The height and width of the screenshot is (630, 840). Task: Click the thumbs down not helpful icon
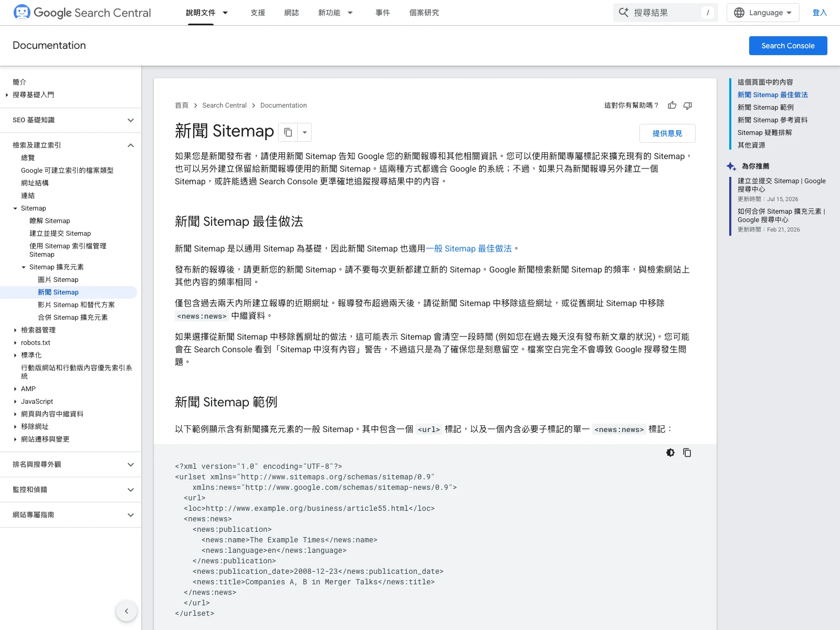point(688,106)
